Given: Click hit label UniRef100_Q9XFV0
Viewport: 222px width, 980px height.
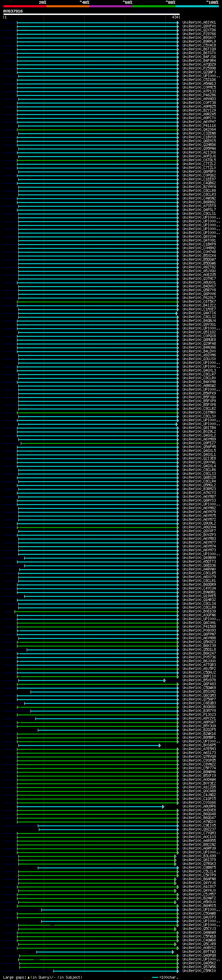Looking at the screenshot, I should pos(199,26).
